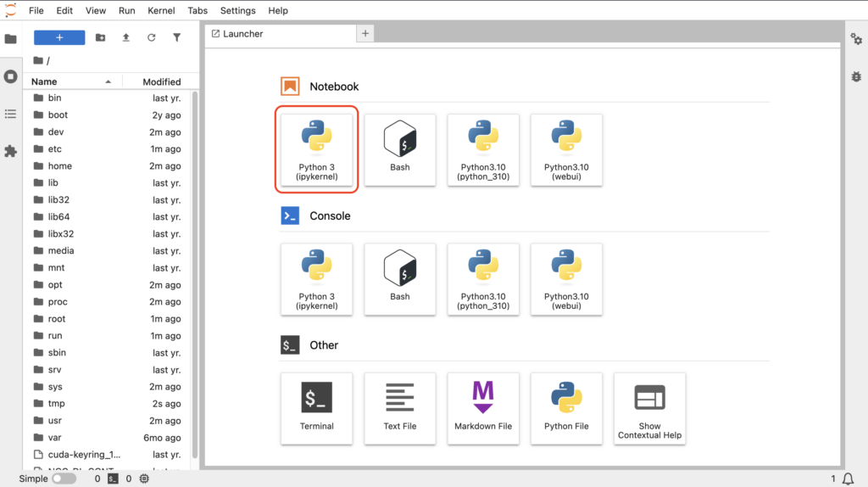The image size is (868, 487).
Task: Open the Tabs menu
Action: 197,10
